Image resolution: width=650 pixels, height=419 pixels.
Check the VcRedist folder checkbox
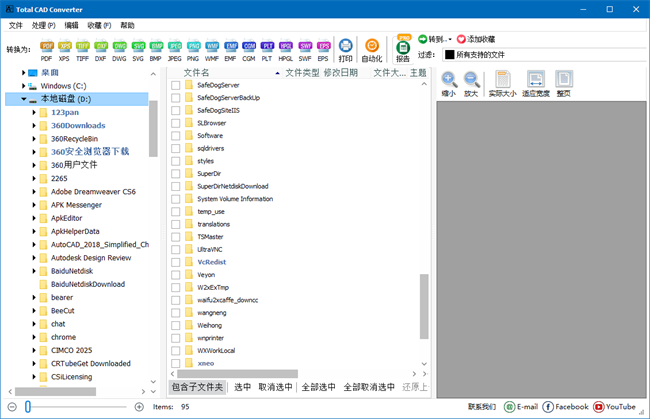[176, 262]
